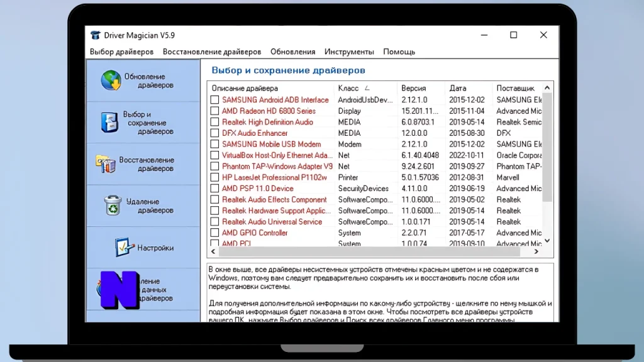The width and height of the screenshot is (644, 362).
Task: Click the globe icon for Обновление драйверов
Action: pyautogui.click(x=111, y=80)
